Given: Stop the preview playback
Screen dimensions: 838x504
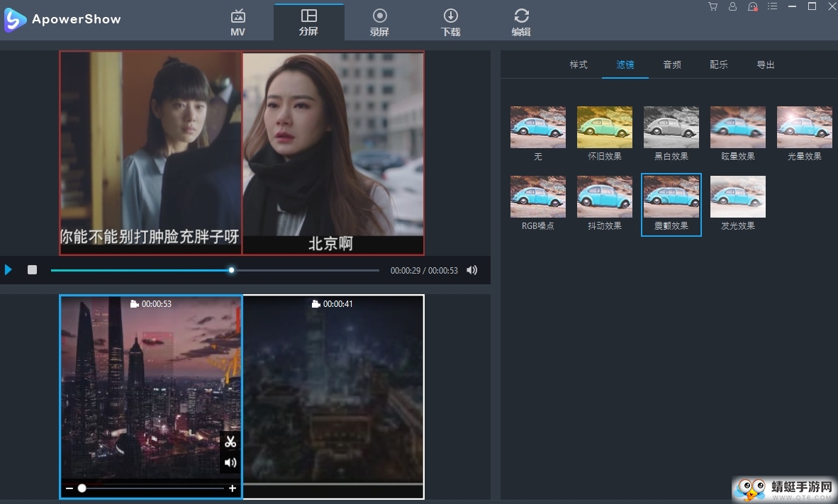Looking at the screenshot, I should point(32,270).
